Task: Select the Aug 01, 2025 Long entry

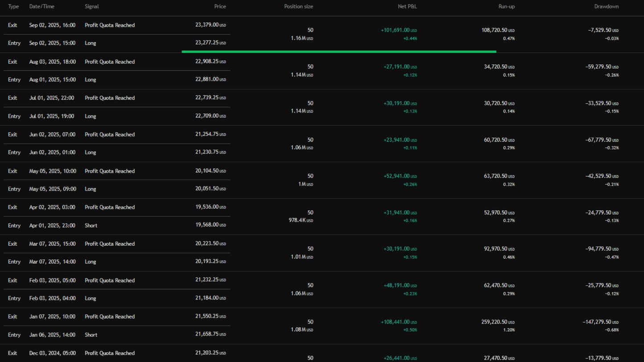Action: pos(90,80)
